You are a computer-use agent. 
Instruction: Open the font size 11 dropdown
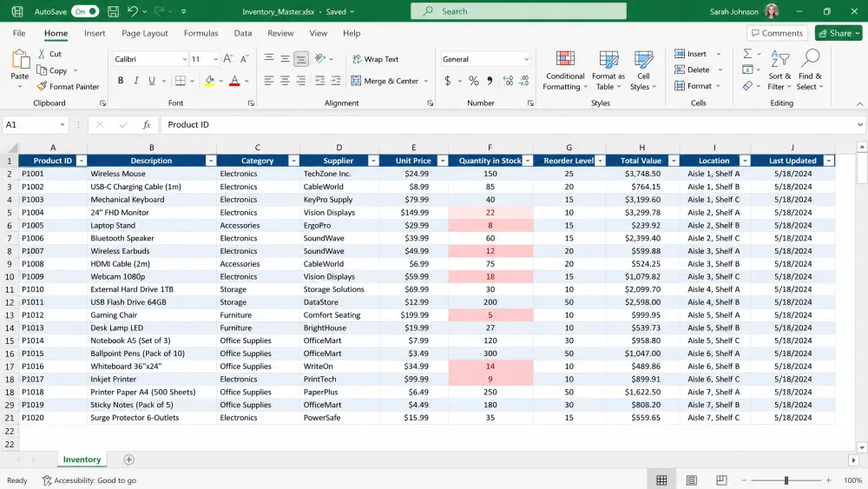pyautogui.click(x=215, y=59)
